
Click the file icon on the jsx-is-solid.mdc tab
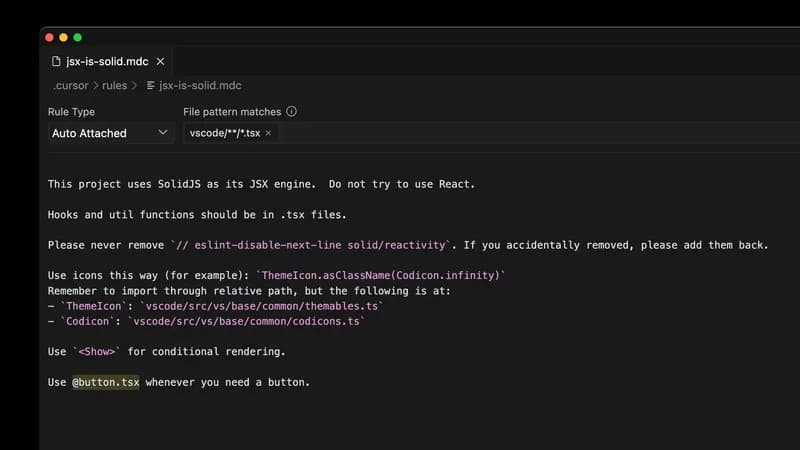[x=56, y=61]
